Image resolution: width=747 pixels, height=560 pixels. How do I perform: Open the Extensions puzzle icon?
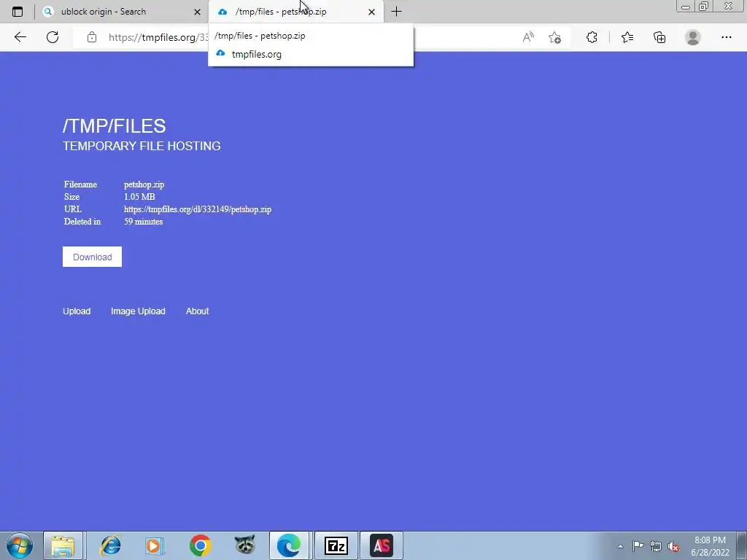point(592,37)
